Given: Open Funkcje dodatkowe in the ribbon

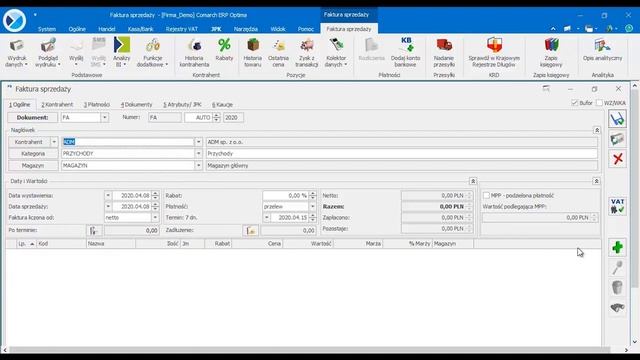Looking at the screenshot, I should 152,53.
